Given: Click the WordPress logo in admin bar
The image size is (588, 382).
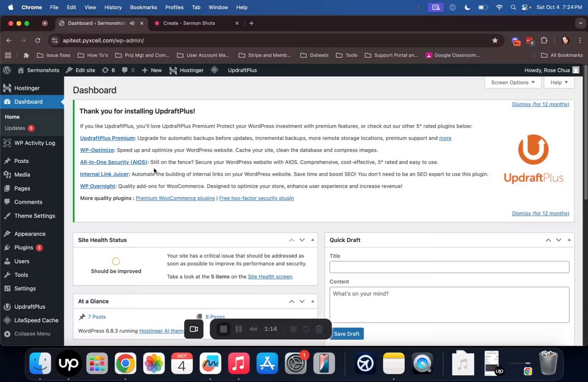Looking at the screenshot, I should [x=7, y=70].
